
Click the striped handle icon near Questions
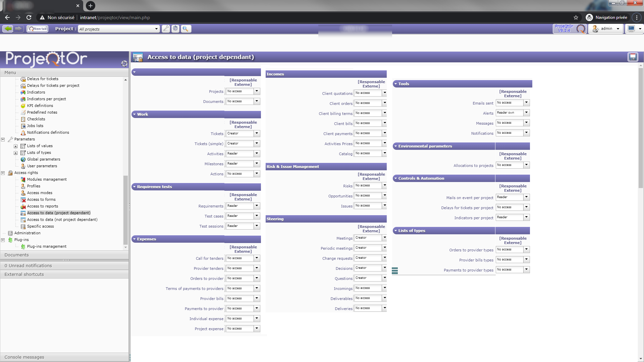(395, 271)
